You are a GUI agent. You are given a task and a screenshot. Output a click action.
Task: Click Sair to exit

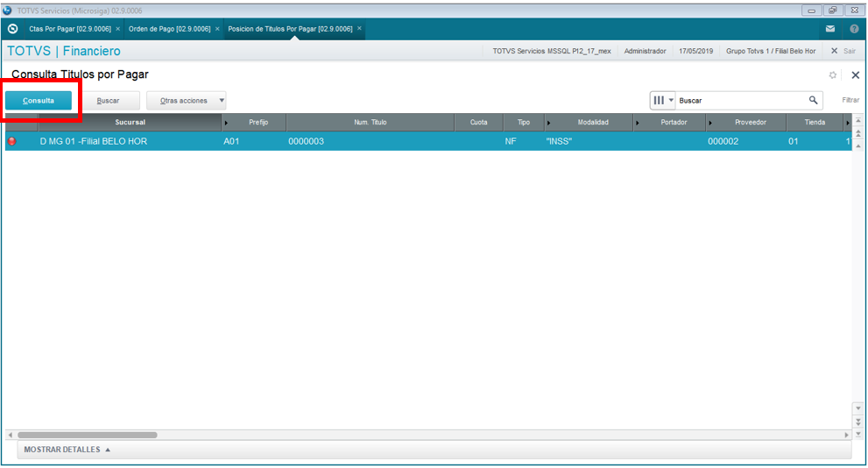point(844,51)
